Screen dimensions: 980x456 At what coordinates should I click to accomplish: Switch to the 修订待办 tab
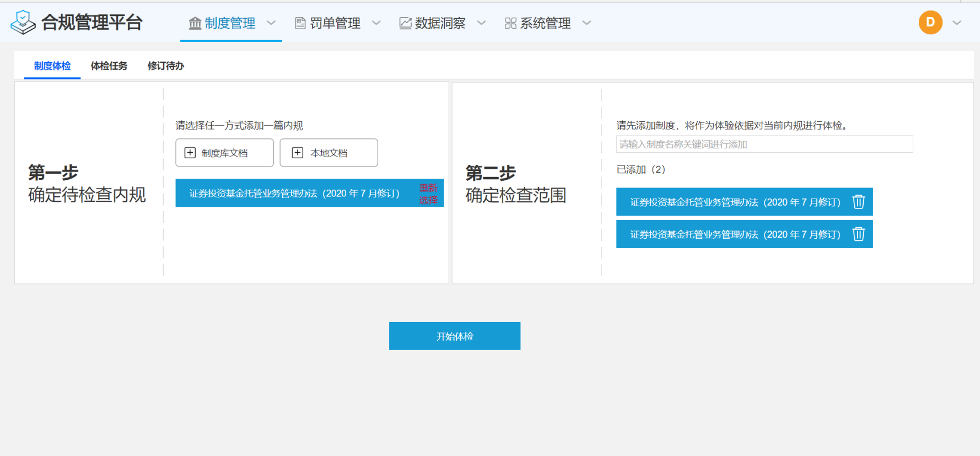(165, 66)
